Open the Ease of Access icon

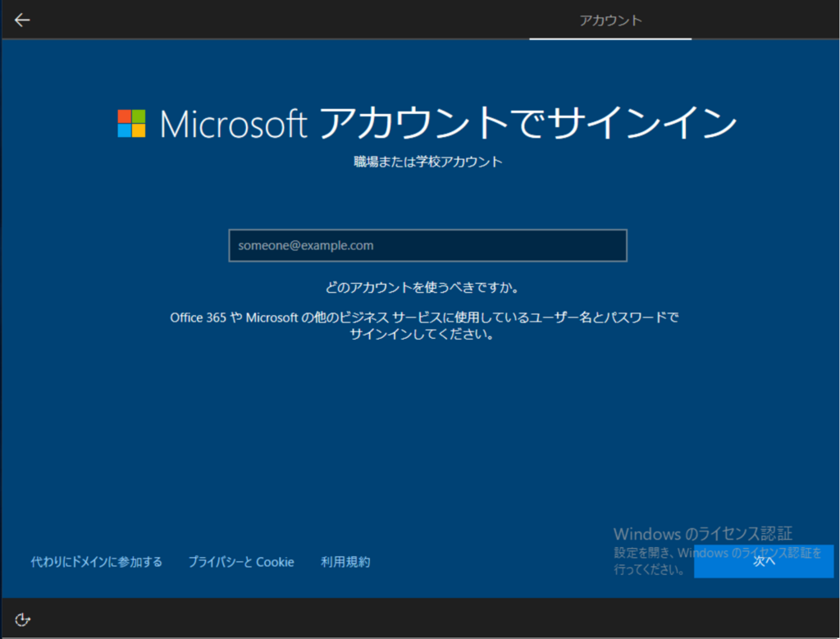[x=22, y=619]
